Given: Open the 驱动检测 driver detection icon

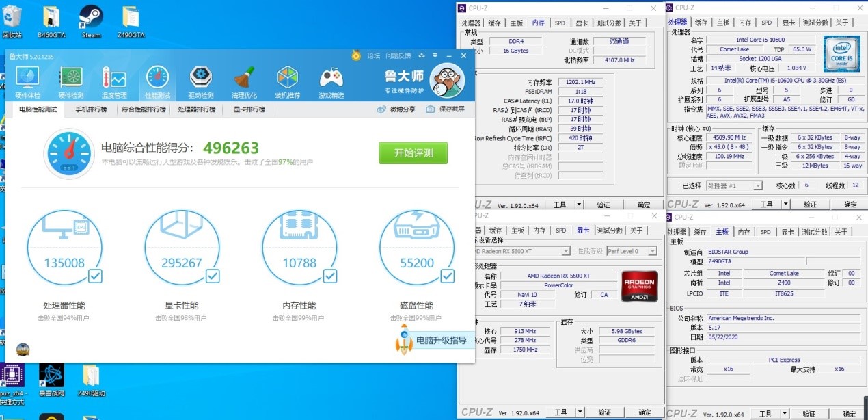Looking at the screenshot, I should [x=200, y=83].
